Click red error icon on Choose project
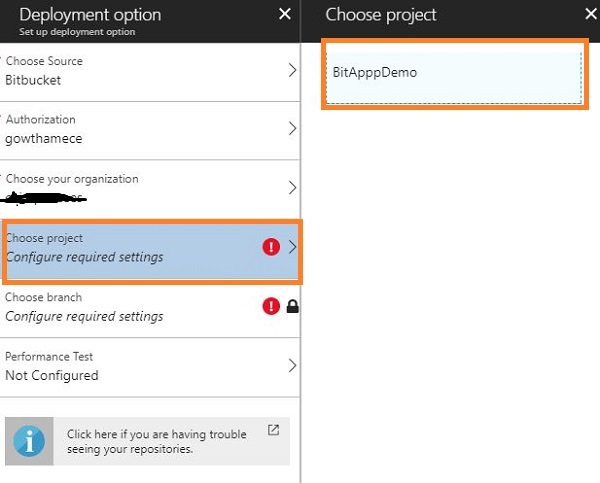The height and width of the screenshot is (483, 600). 271,247
